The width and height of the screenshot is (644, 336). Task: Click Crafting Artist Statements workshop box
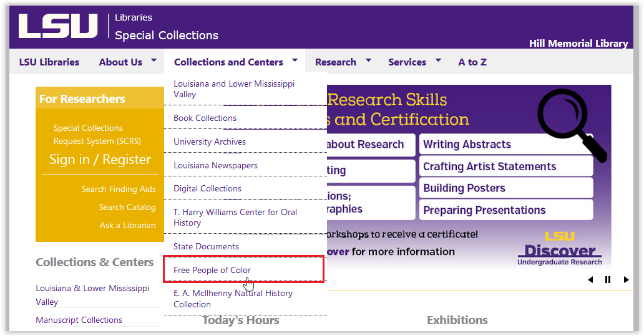click(x=506, y=166)
